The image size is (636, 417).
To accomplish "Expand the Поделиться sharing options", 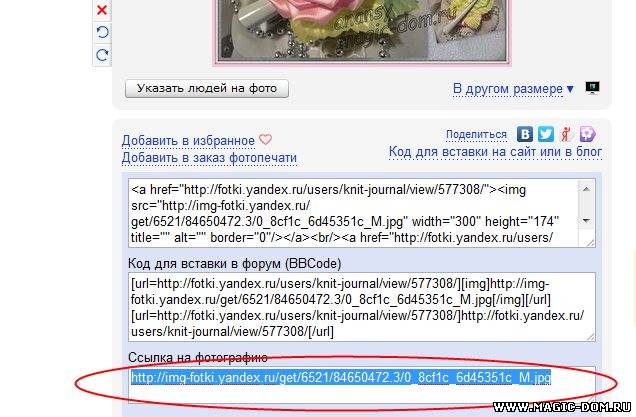I will point(476,134).
